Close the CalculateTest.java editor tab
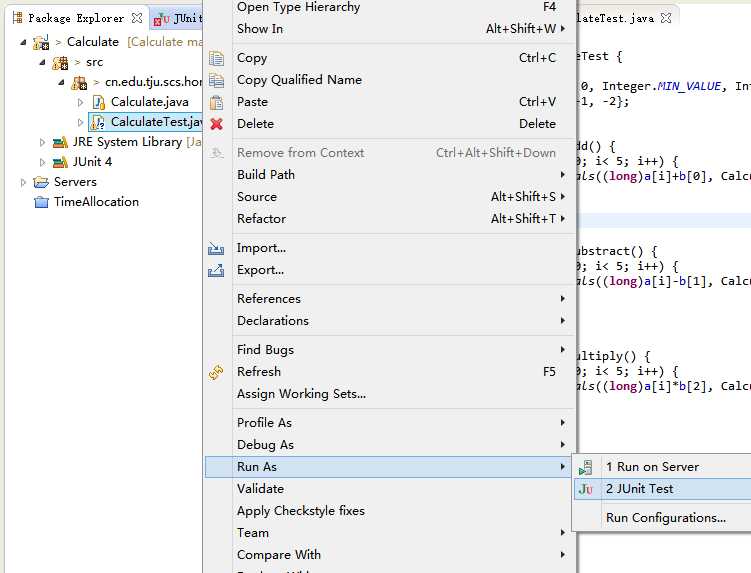The image size is (751, 573). click(666, 18)
